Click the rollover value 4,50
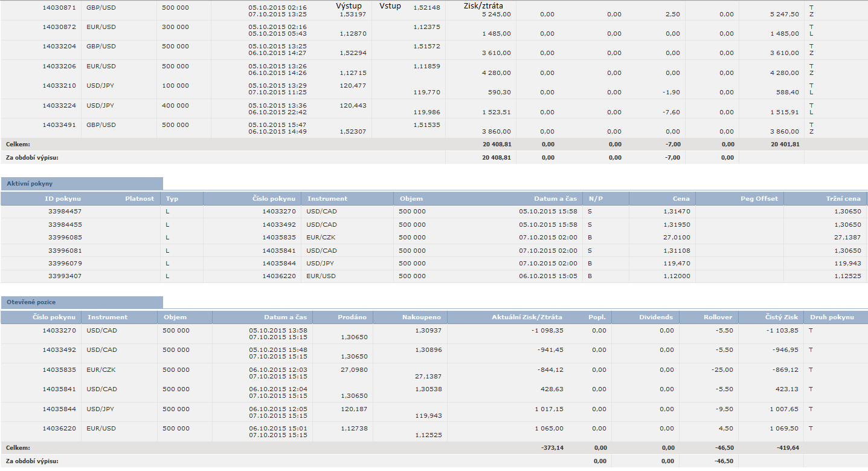 [727, 428]
